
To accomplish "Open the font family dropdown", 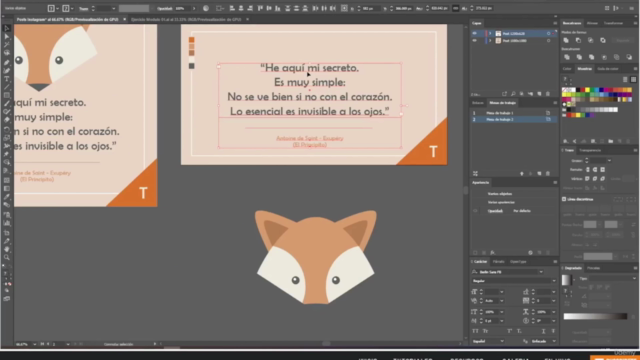I will coord(541,272).
